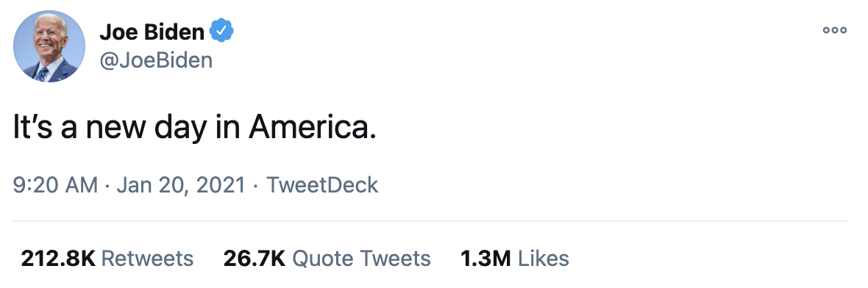View the 26.7K Quote Tweets list
868x288 pixels.
327,258
